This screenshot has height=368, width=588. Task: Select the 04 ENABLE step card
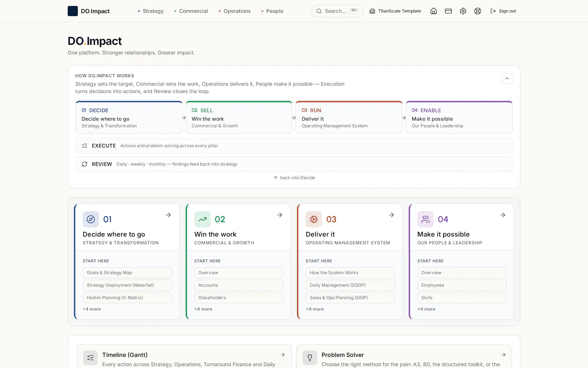459,117
